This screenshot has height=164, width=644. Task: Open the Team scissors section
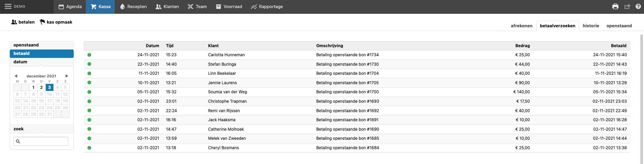click(x=197, y=6)
